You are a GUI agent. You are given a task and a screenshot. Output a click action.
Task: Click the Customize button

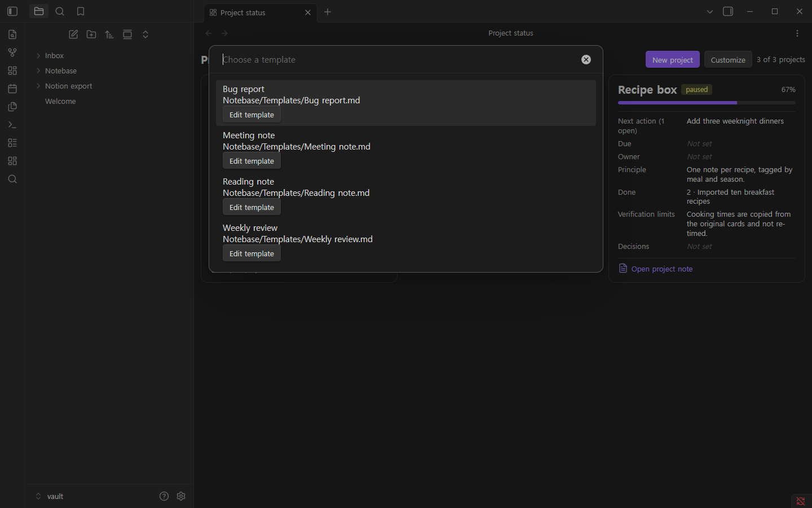click(728, 60)
